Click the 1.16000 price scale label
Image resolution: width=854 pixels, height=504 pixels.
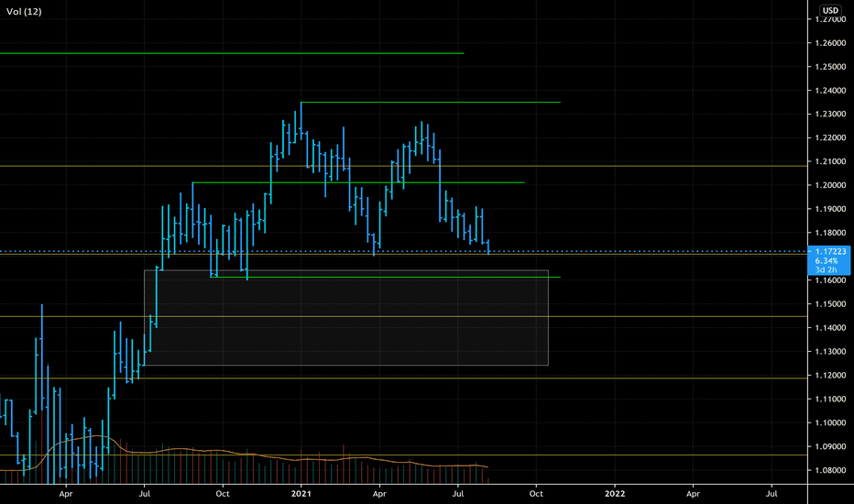click(830, 280)
